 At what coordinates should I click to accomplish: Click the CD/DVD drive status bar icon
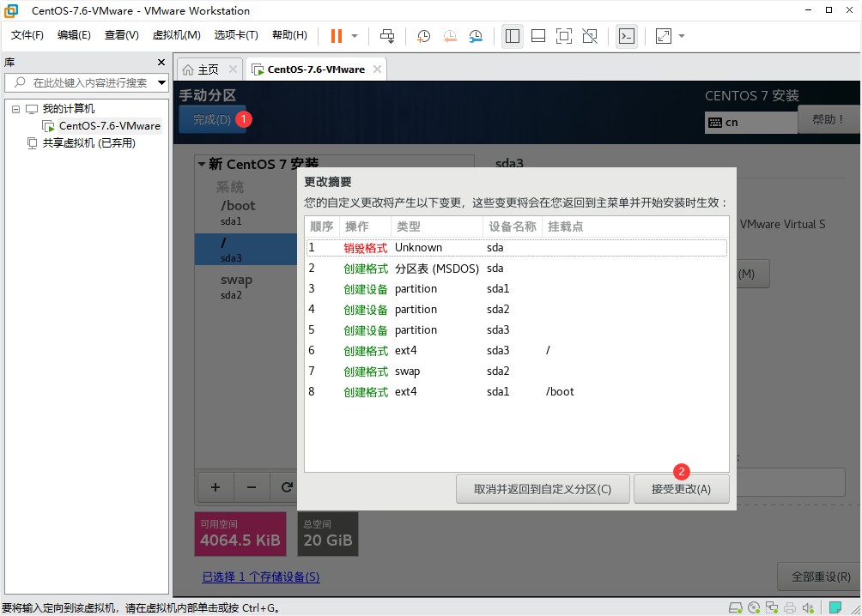[754, 607]
